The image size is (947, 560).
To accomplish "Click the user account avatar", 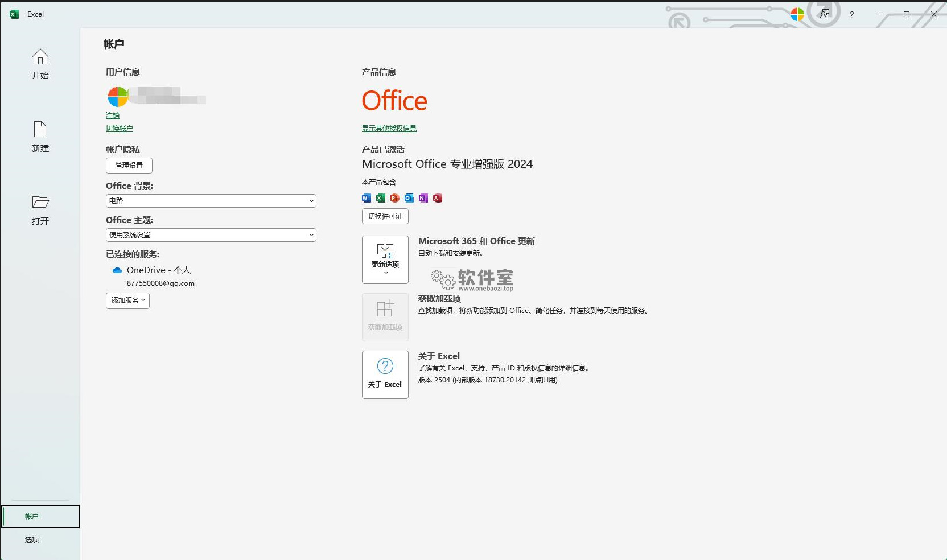I will tap(118, 97).
